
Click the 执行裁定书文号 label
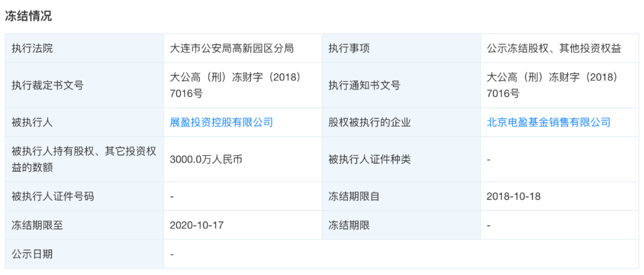[x=48, y=85]
